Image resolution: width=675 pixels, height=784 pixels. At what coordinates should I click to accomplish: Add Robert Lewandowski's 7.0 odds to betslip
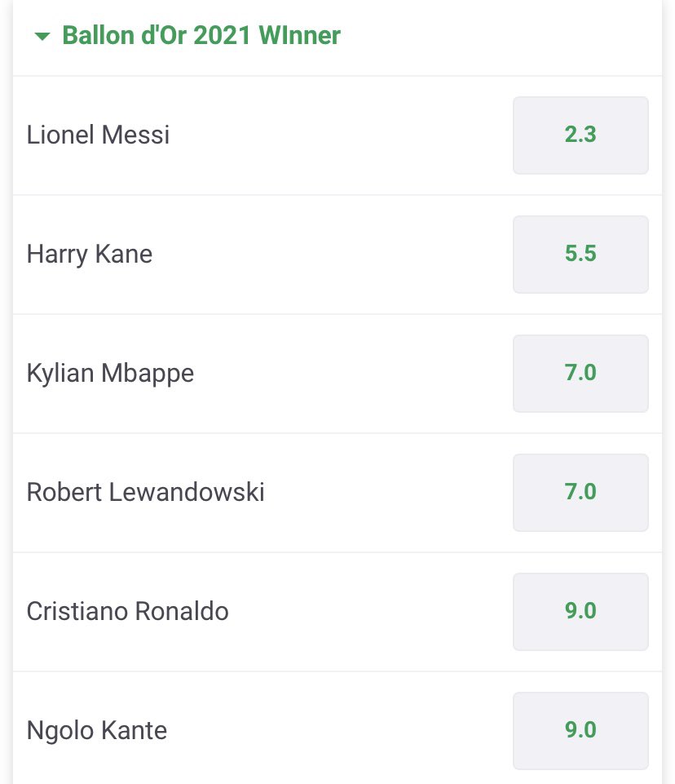tap(580, 493)
